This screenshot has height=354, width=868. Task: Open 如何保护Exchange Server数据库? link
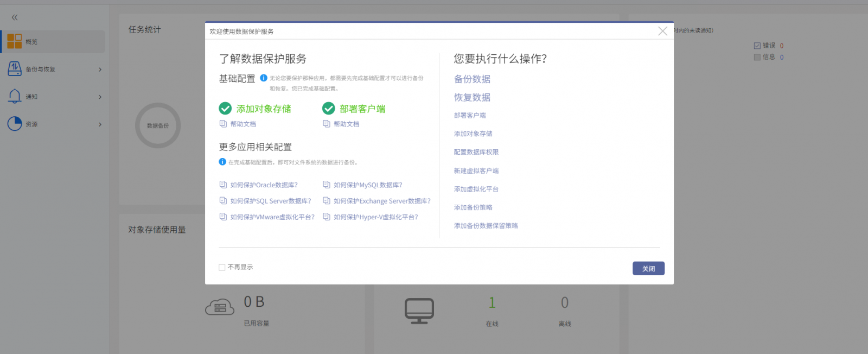point(382,201)
